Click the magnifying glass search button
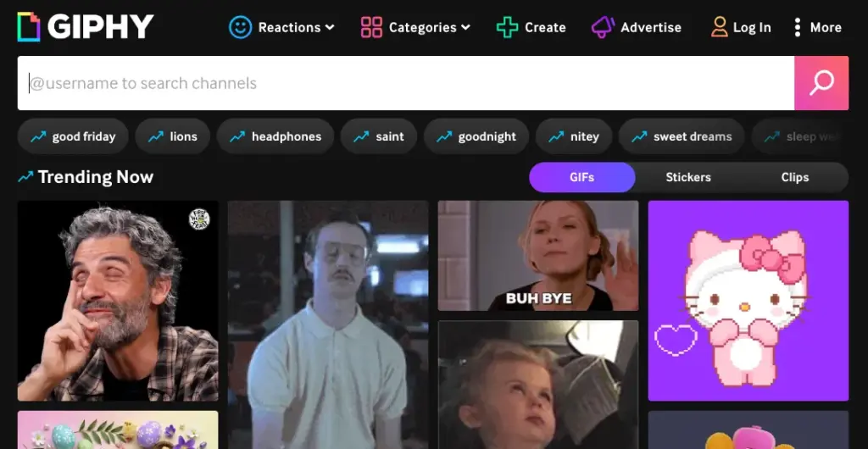This screenshot has width=868, height=449. coord(821,83)
